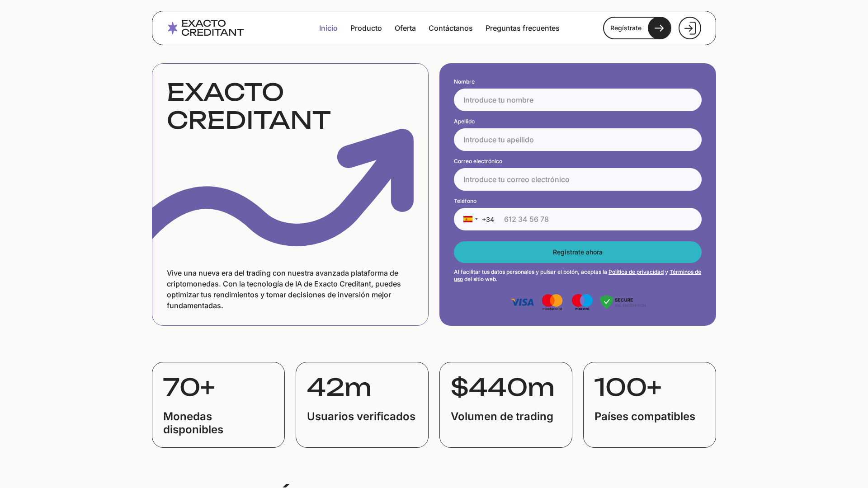Open the login door-arrow icon

click(x=690, y=28)
